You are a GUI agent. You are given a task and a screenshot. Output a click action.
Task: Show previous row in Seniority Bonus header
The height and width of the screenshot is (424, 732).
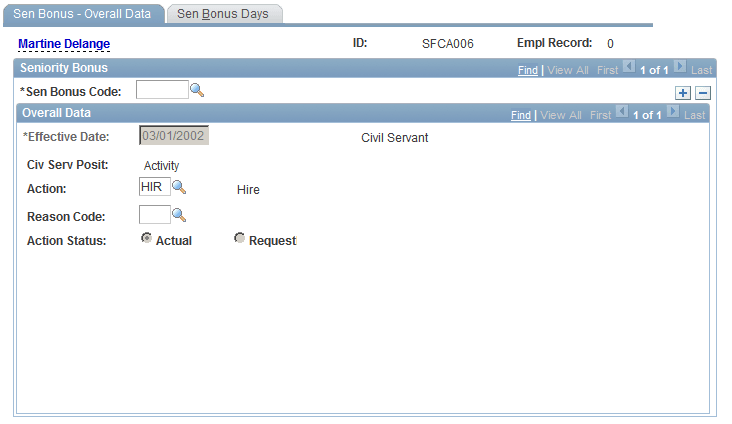[629, 67]
